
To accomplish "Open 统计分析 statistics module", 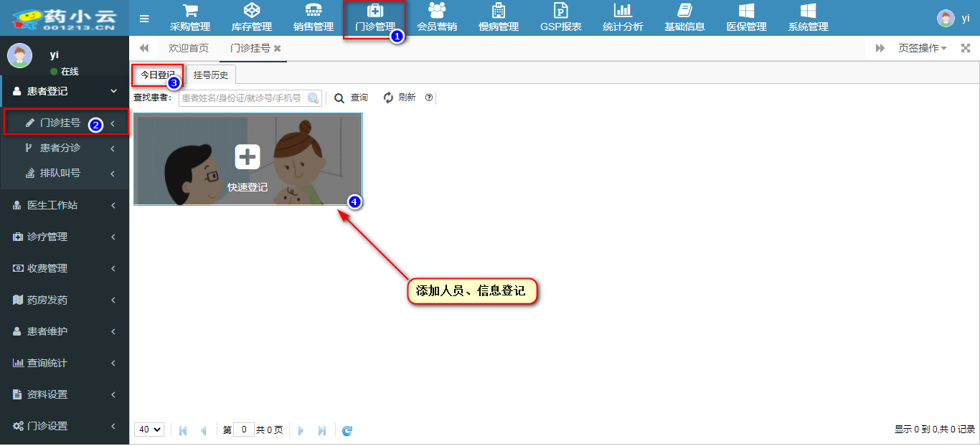I will [x=623, y=19].
